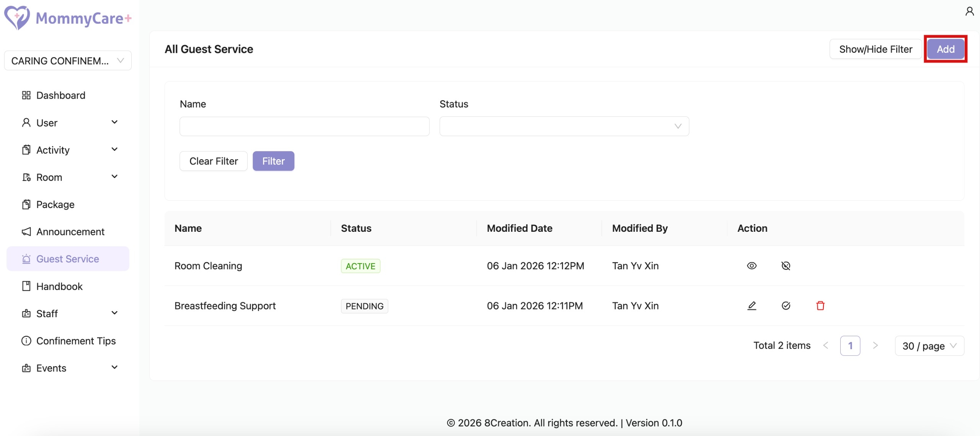Image resolution: width=980 pixels, height=436 pixels.
Task: Open Announcement megaphone menu item
Action: [x=70, y=232]
